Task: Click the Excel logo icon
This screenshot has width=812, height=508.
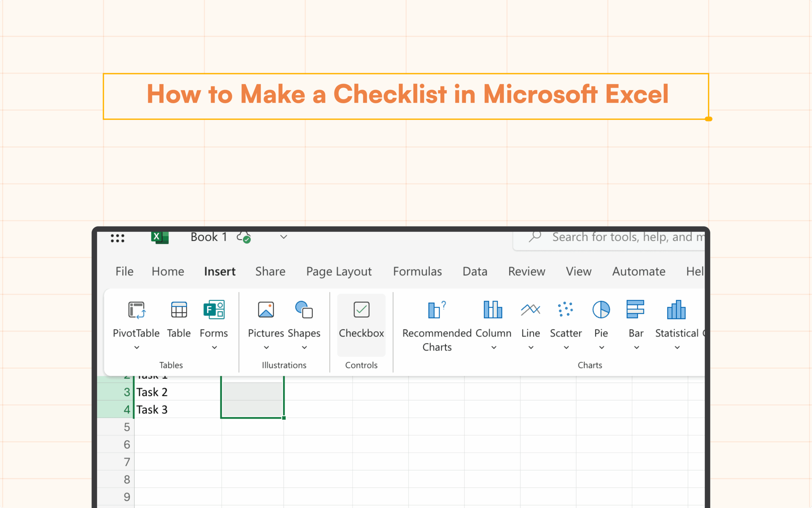Action: click(160, 237)
